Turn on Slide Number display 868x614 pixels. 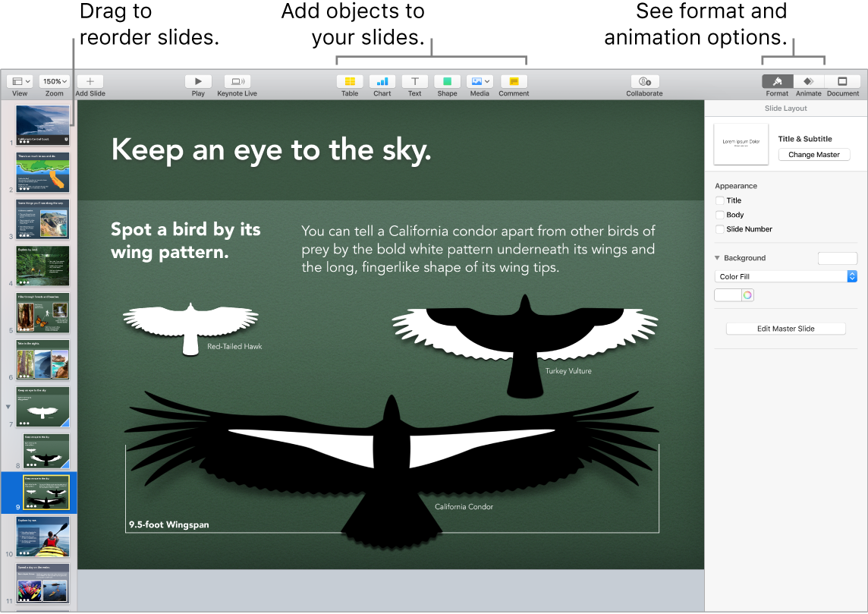point(719,229)
